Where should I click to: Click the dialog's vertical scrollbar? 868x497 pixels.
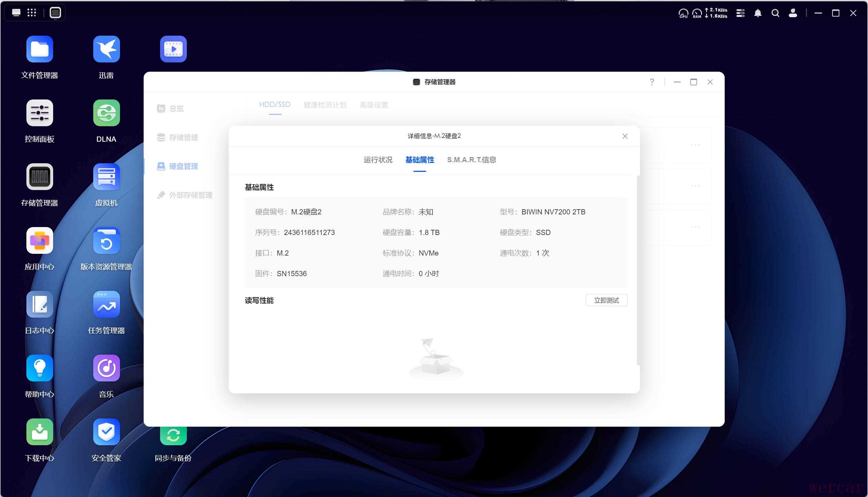pyautogui.click(x=638, y=271)
